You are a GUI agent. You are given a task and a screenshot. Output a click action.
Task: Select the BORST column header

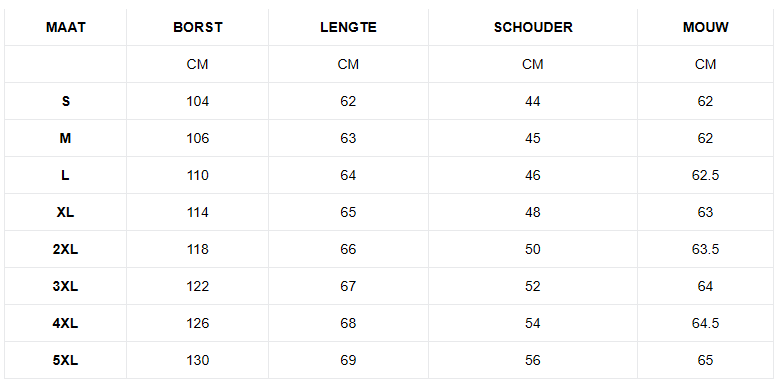197,27
